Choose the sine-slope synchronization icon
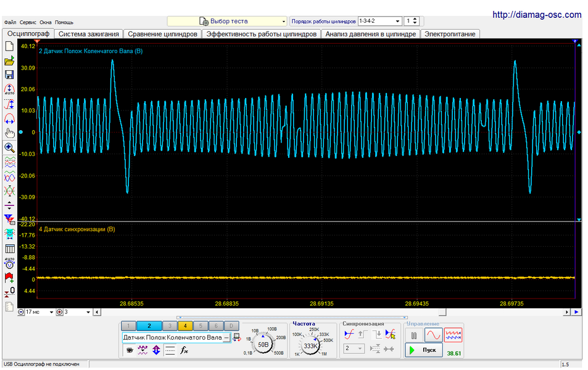Image resolution: width=588 pixels, height=370 pixels. click(349, 334)
